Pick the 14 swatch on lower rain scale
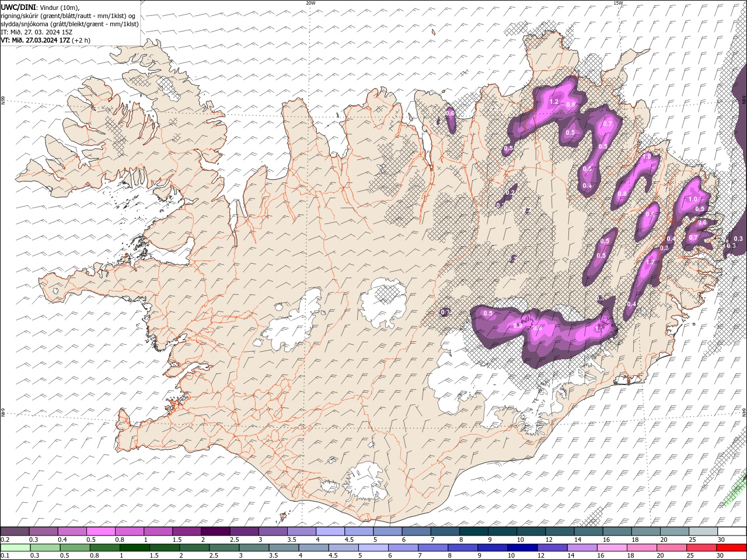 pos(582,548)
